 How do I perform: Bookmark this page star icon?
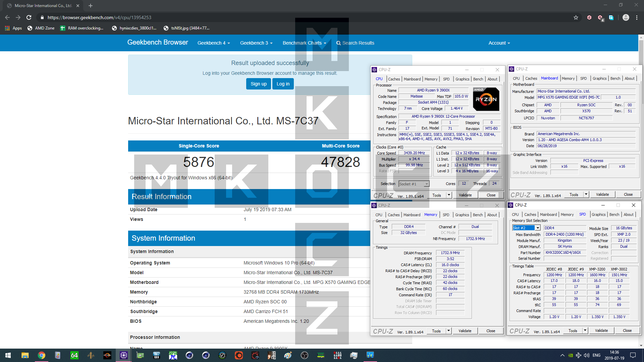point(576,17)
